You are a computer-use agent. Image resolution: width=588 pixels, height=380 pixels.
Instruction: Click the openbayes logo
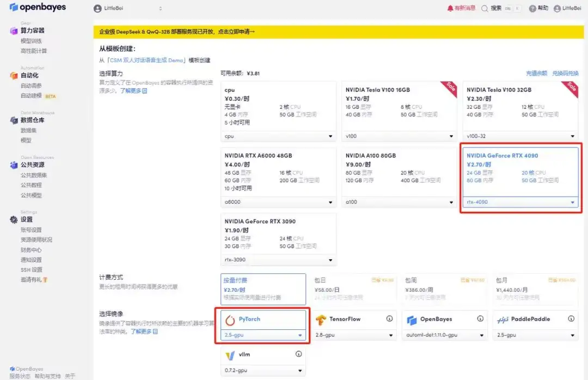tap(38, 7)
